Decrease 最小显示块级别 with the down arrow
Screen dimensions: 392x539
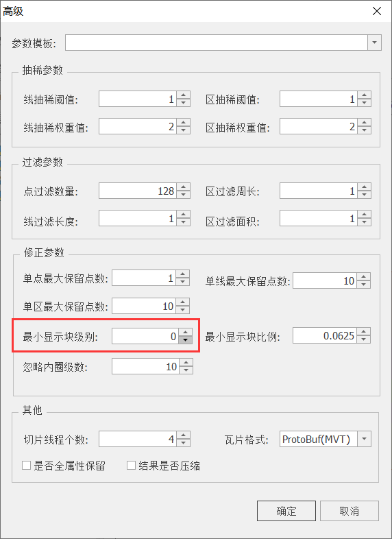186,340
